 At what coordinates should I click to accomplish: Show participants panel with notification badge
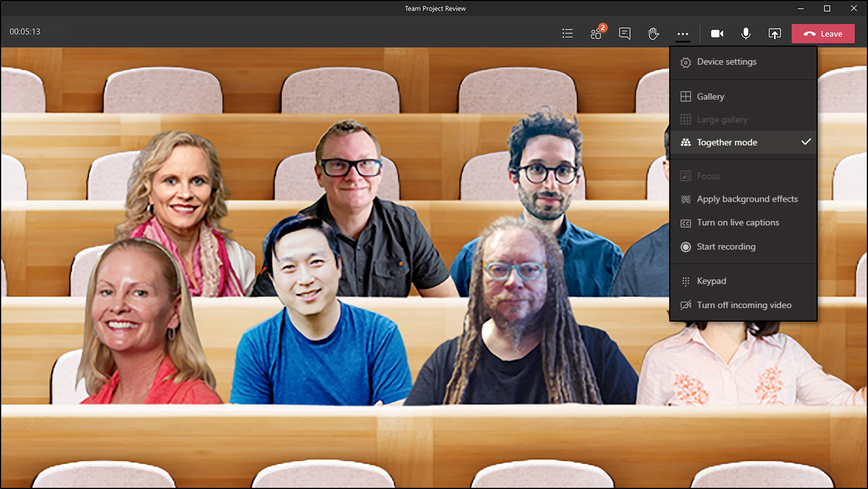[x=596, y=34]
